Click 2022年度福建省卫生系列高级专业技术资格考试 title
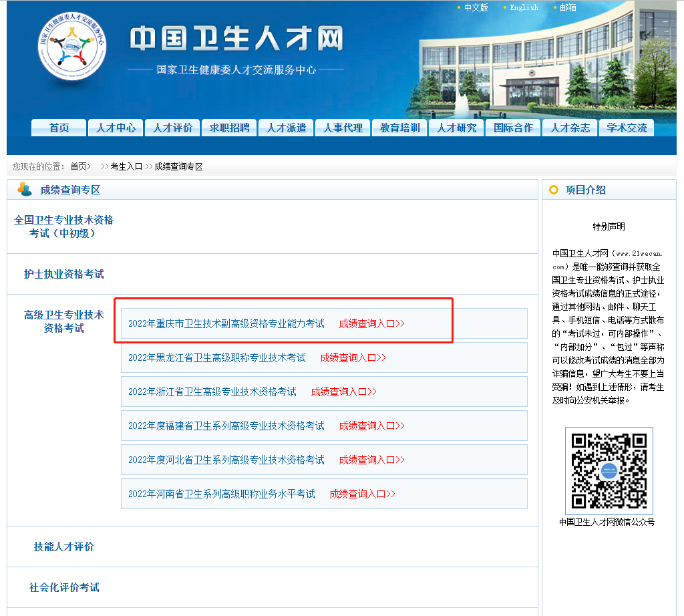 coord(226,426)
